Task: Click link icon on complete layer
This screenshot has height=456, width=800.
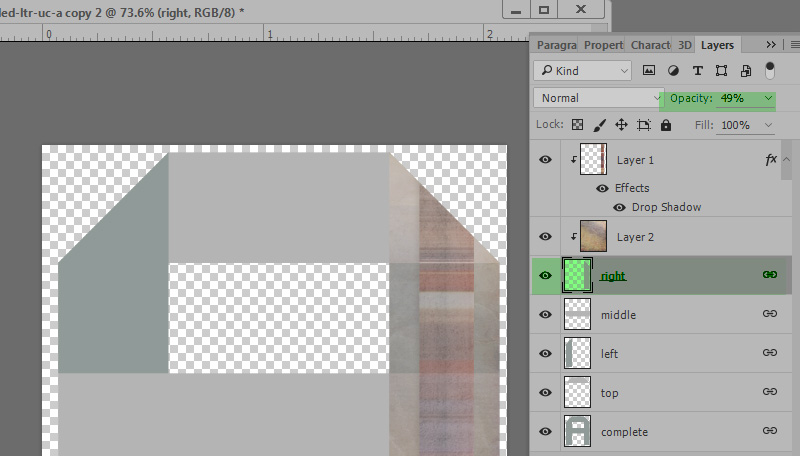Action: point(770,431)
